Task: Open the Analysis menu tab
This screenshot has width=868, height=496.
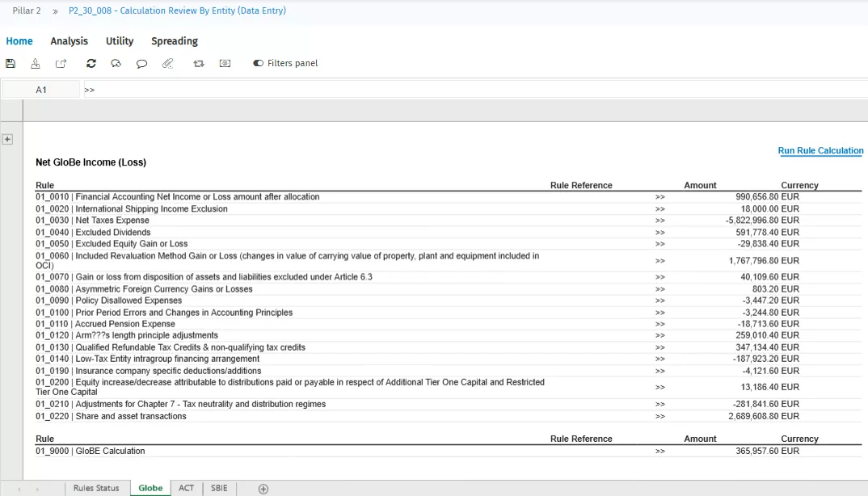Action: pos(69,41)
